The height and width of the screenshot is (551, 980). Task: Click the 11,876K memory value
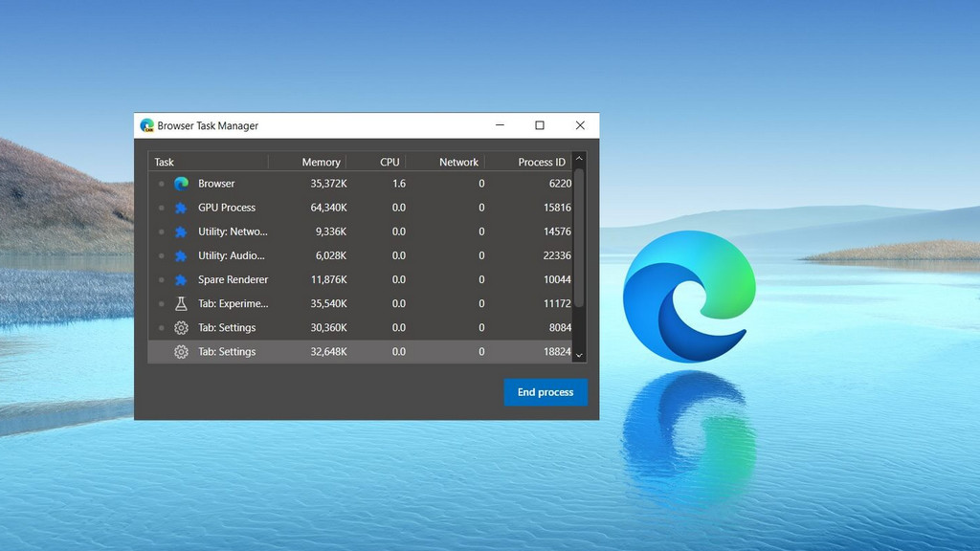(x=329, y=280)
